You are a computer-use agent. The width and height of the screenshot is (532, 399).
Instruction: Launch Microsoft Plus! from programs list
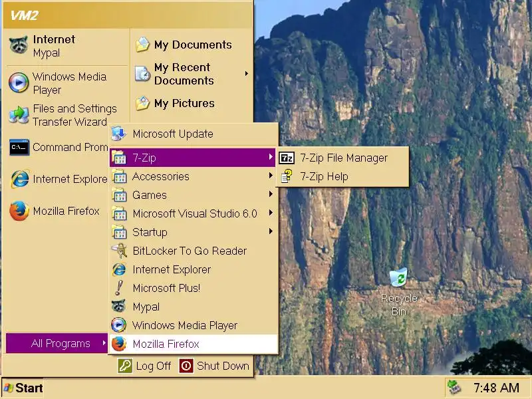194,288
